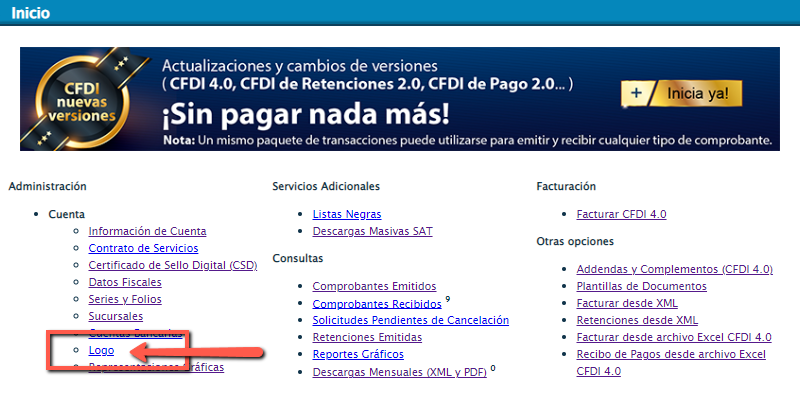The width and height of the screenshot is (800, 399).
Task: Open Descargas Mensuales (XML y PDF)
Action: click(x=399, y=372)
